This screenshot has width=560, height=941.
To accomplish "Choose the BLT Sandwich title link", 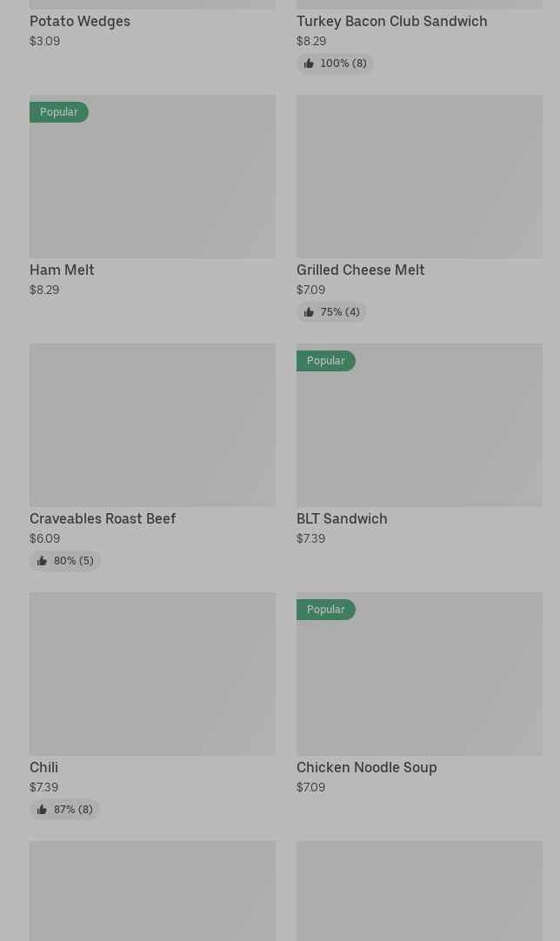I will (342, 518).
